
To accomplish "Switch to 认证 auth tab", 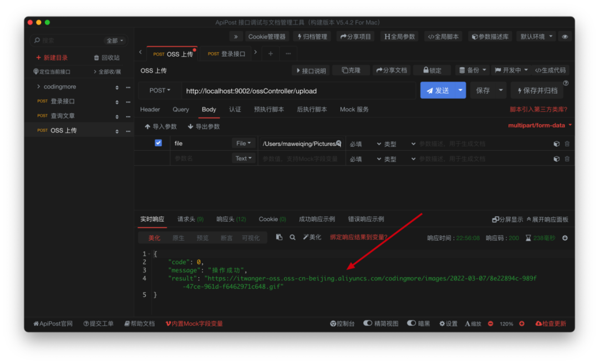I will click(x=235, y=110).
